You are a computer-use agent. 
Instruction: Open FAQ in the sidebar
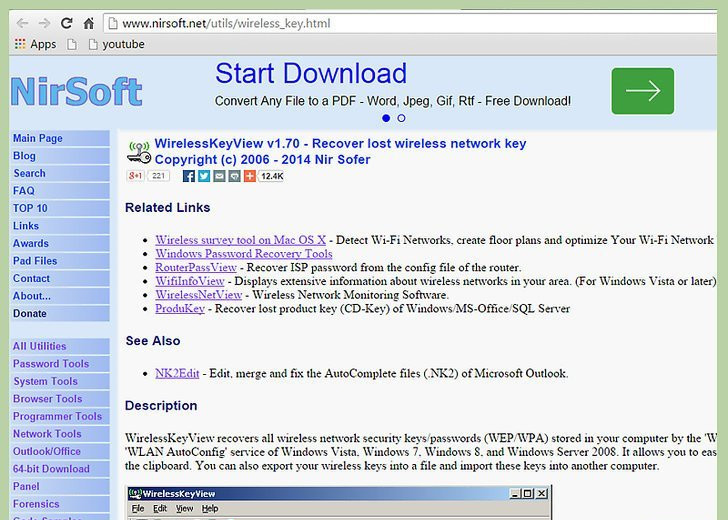point(60,191)
